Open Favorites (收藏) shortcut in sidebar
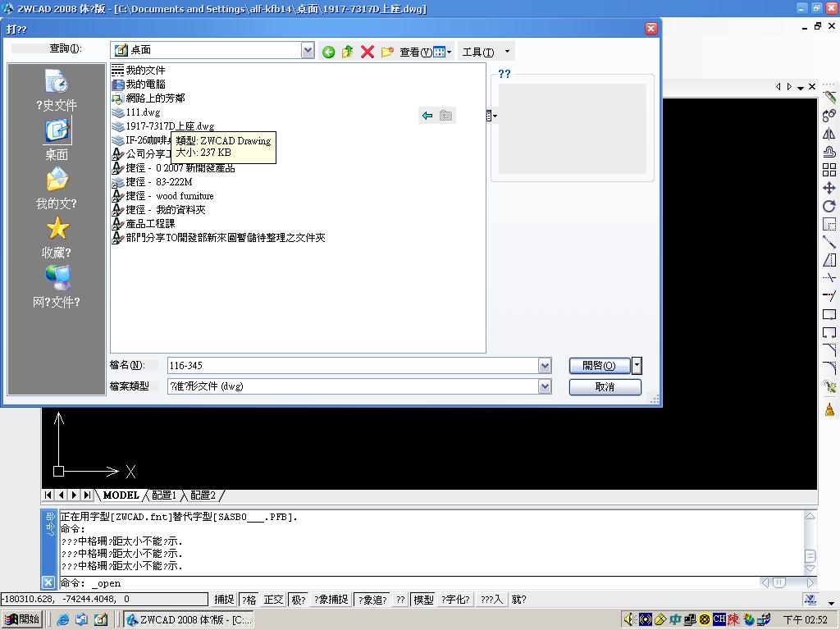Viewport: 840px width, 630px height. coord(57,237)
